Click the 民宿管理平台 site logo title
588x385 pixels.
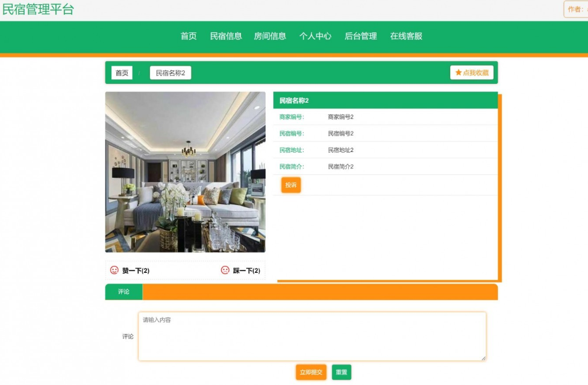pyautogui.click(x=38, y=9)
